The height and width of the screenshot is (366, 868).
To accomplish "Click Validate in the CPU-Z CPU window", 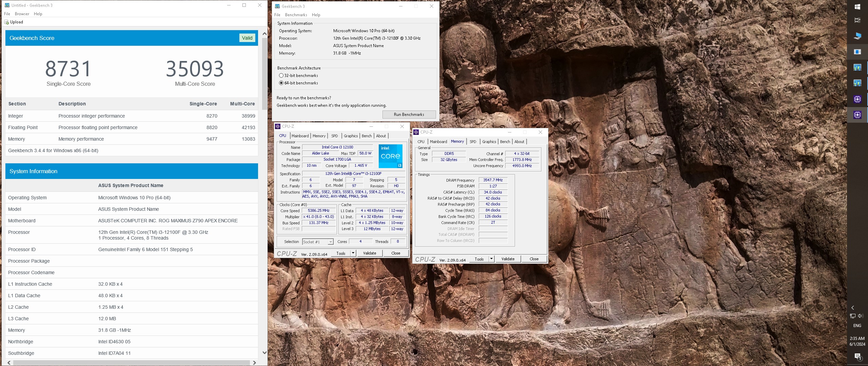I will click(370, 253).
